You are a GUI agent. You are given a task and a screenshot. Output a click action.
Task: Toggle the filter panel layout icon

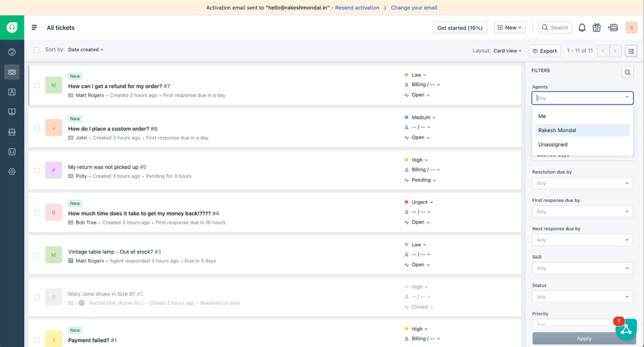631,51
